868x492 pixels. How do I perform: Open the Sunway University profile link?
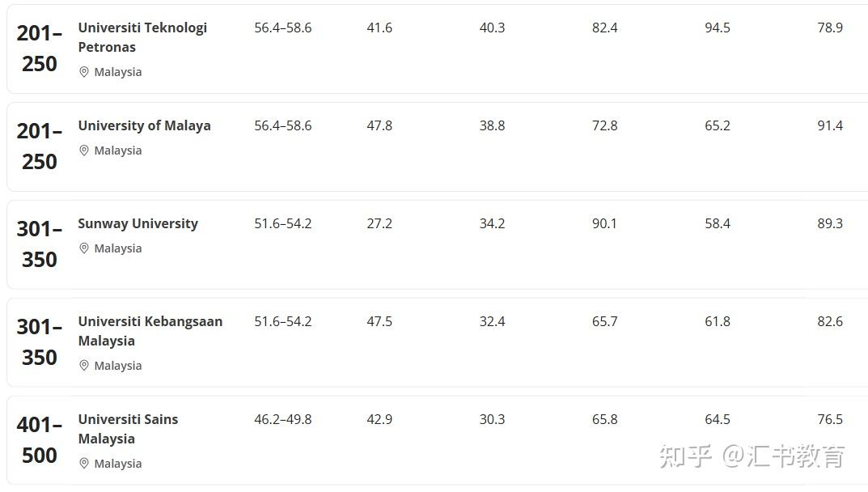pyautogui.click(x=138, y=223)
